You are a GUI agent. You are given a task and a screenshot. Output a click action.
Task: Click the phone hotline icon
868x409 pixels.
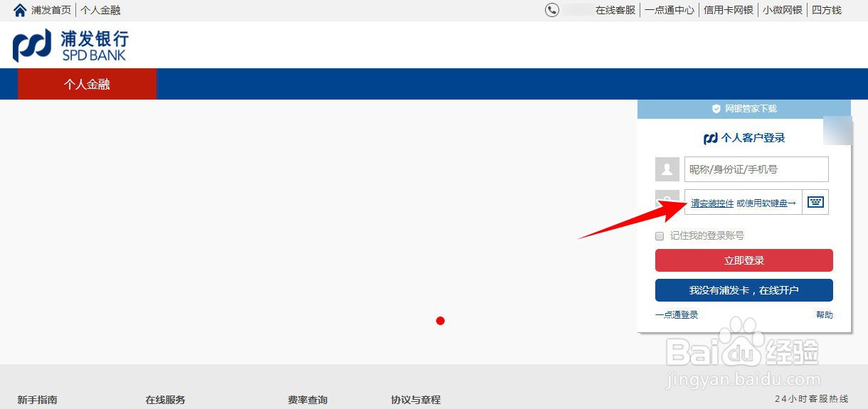coord(552,10)
